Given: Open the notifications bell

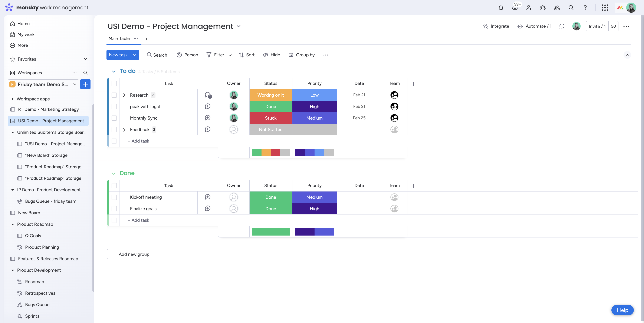Looking at the screenshot, I should click(501, 8).
